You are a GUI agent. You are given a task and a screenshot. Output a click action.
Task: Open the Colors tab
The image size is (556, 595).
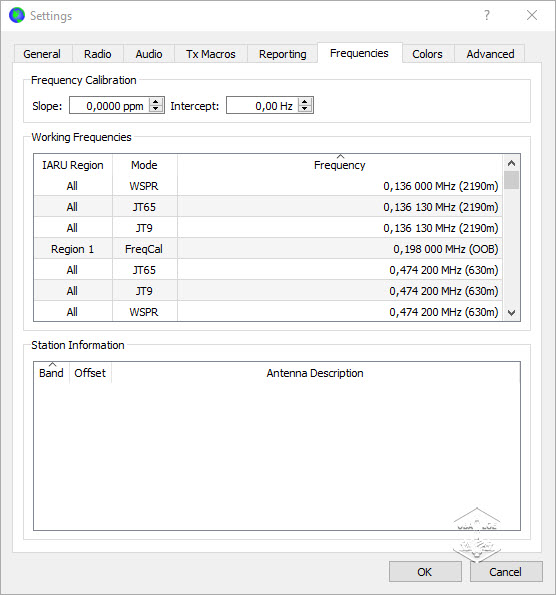point(427,54)
